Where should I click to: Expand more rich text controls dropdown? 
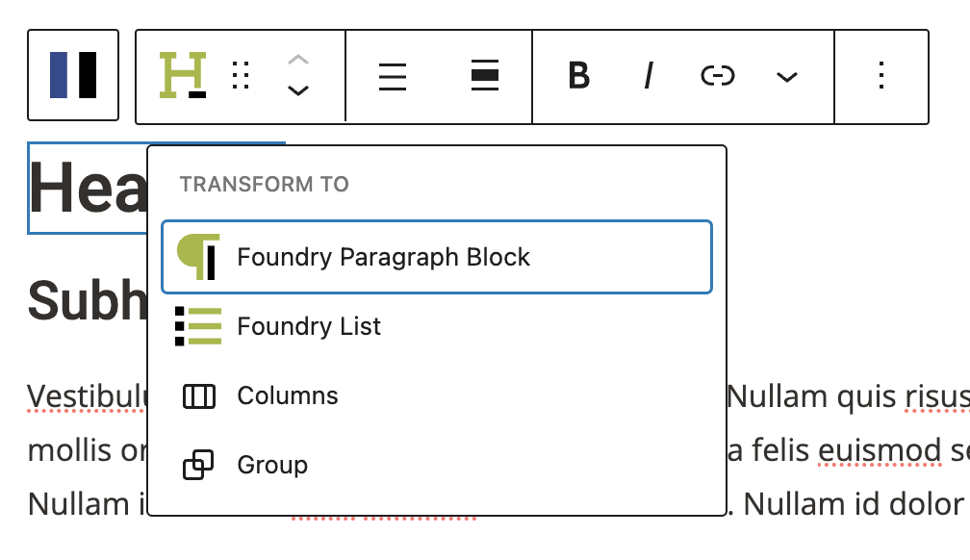tap(787, 76)
